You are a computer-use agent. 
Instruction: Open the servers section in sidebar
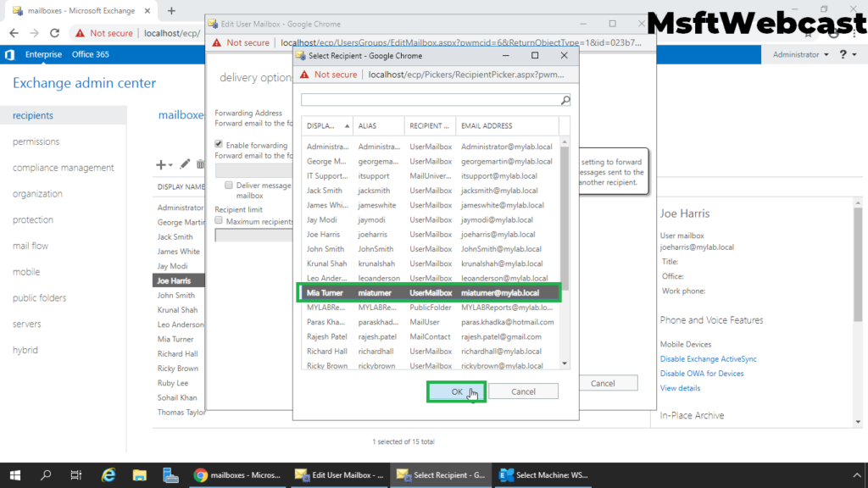26,324
